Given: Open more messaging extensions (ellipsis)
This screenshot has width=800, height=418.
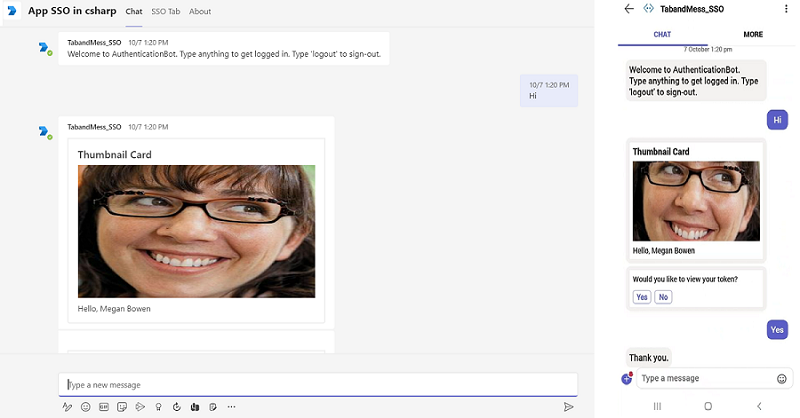Looking at the screenshot, I should [x=232, y=407].
